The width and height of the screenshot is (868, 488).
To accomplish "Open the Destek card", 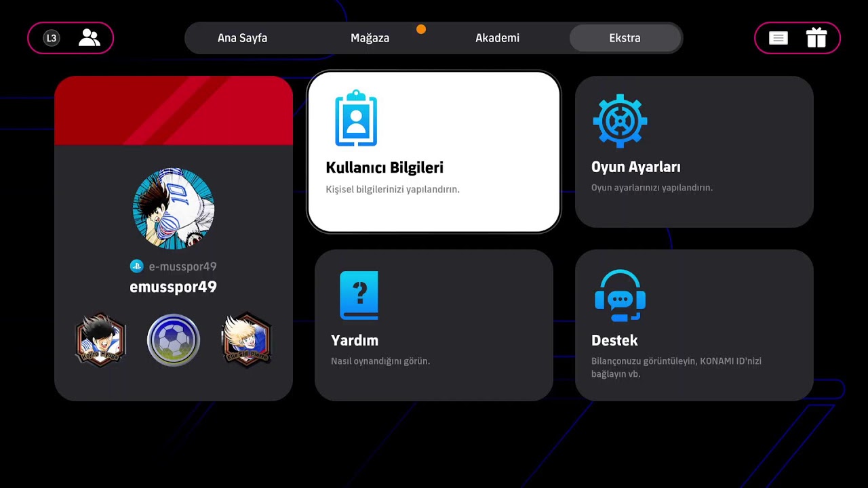I will (x=694, y=325).
